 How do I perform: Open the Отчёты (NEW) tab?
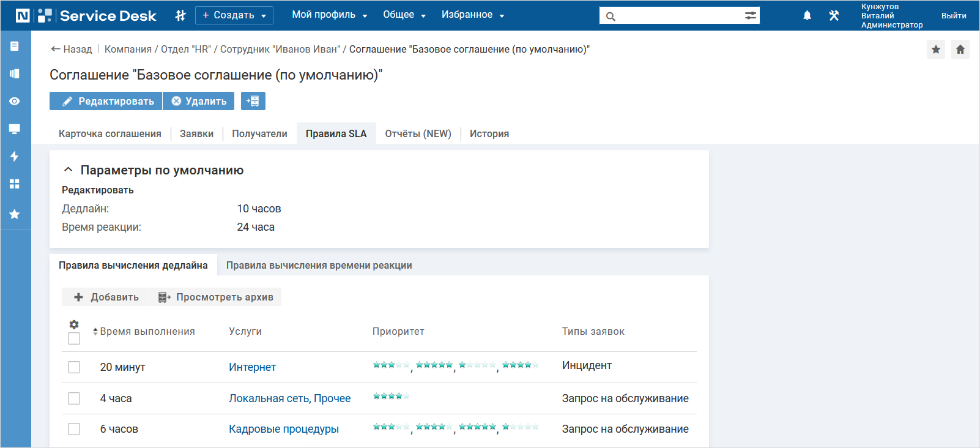[418, 133]
